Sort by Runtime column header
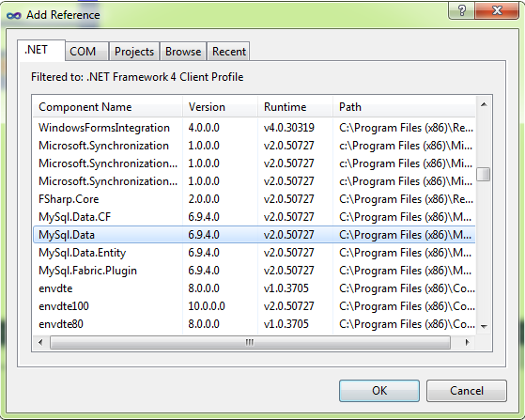The width and height of the screenshot is (525, 420). coord(295,107)
